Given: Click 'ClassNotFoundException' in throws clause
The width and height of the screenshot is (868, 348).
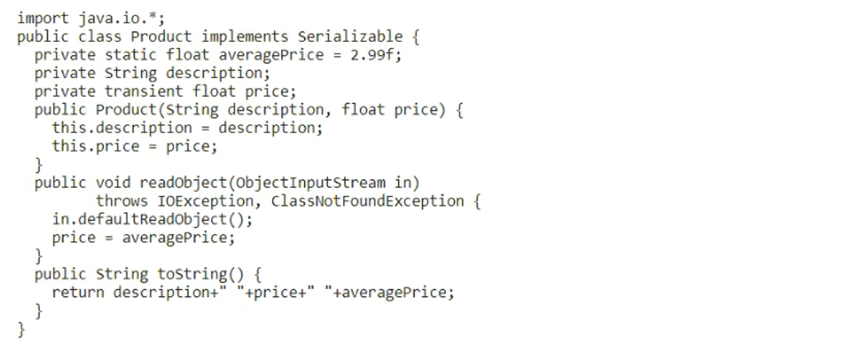Looking at the screenshot, I should (356, 201).
